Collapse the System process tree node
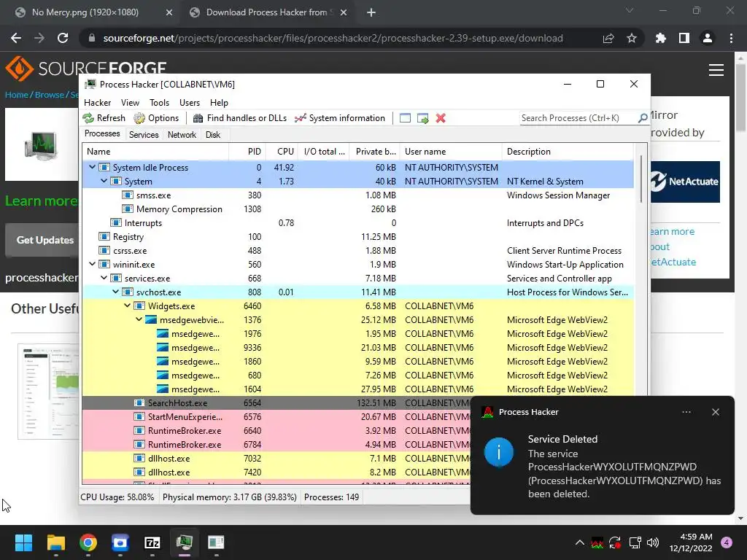 coord(104,181)
